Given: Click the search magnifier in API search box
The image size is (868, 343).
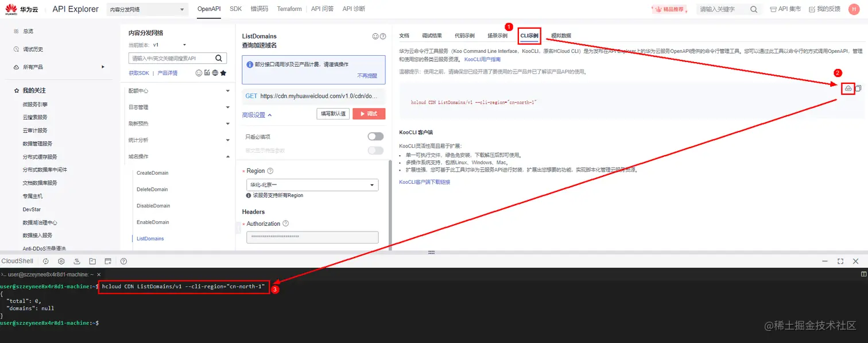Looking at the screenshot, I should (x=219, y=58).
